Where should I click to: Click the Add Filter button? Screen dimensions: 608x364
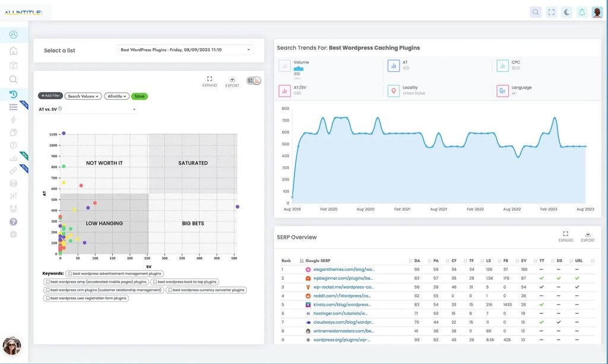(50, 96)
